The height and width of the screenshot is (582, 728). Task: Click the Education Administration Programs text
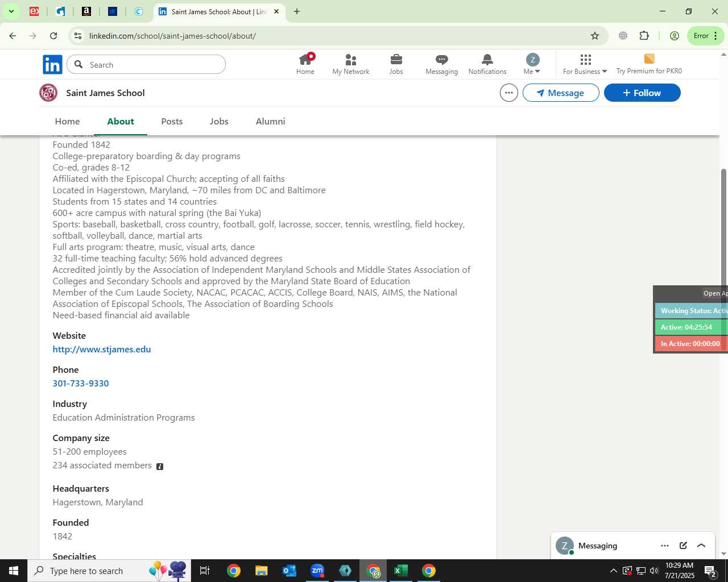[x=124, y=418]
